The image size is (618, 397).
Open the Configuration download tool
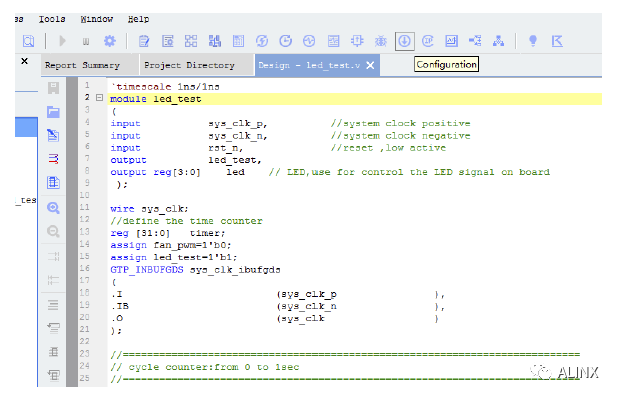tap(404, 41)
